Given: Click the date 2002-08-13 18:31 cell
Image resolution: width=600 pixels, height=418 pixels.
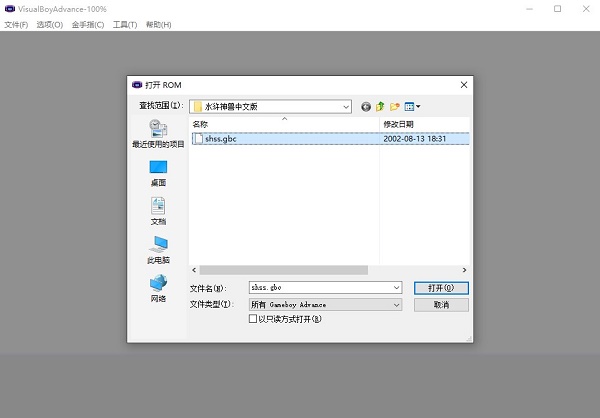Looking at the screenshot, I should pyautogui.click(x=415, y=139).
